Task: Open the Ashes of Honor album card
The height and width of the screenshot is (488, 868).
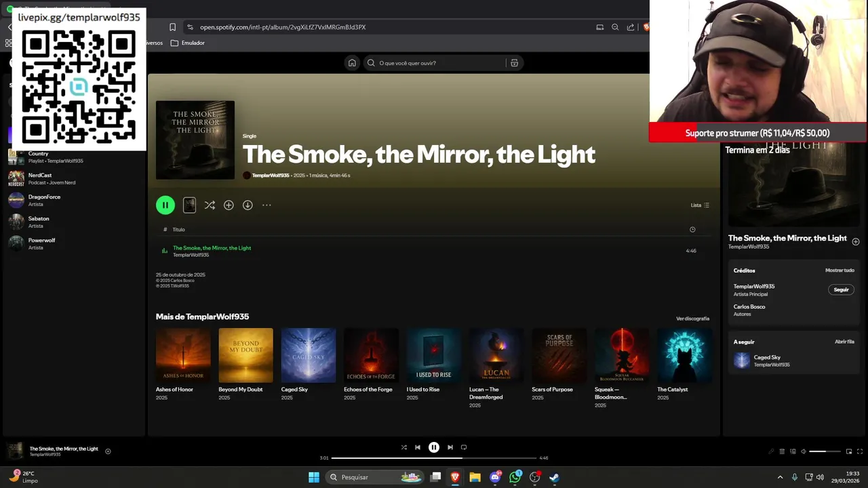Action: click(x=183, y=365)
